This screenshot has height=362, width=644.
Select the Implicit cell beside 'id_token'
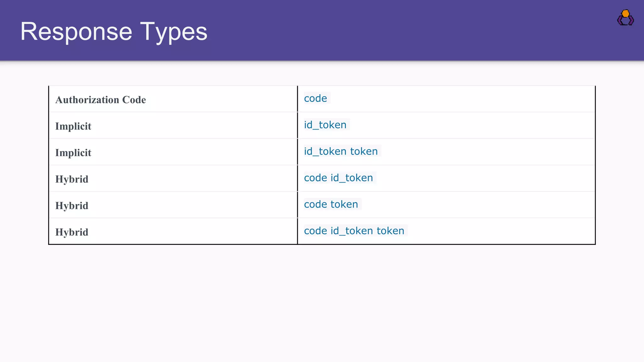coord(173,125)
